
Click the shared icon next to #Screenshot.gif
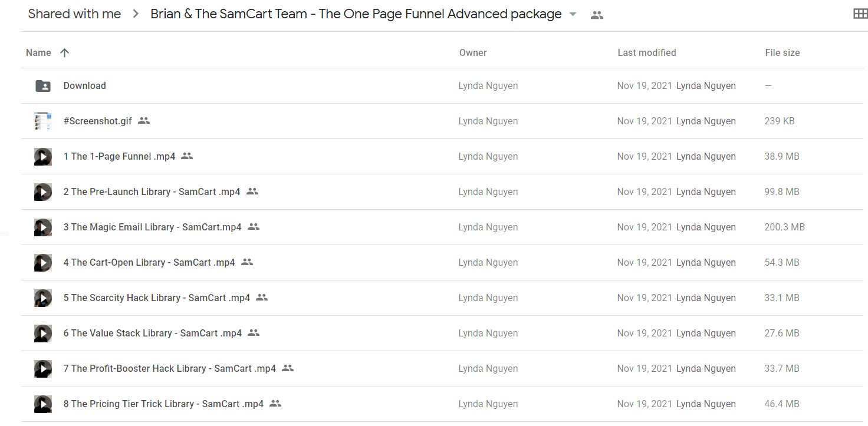[x=144, y=121]
